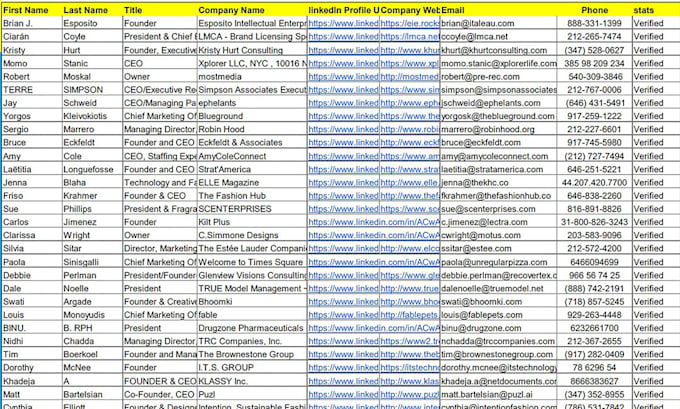Open Clarissa Wright's LinkedIn profile link
Screen dimensions: 680x409
[x=374, y=236]
